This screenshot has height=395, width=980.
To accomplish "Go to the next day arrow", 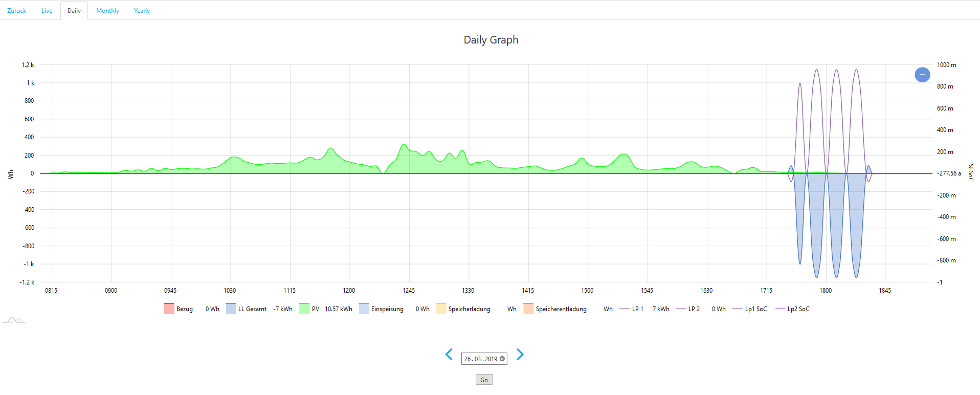I will click(520, 354).
